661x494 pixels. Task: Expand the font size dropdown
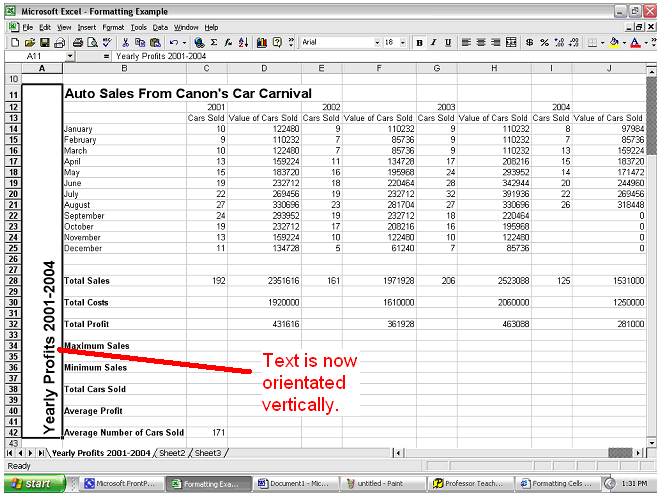coord(404,43)
